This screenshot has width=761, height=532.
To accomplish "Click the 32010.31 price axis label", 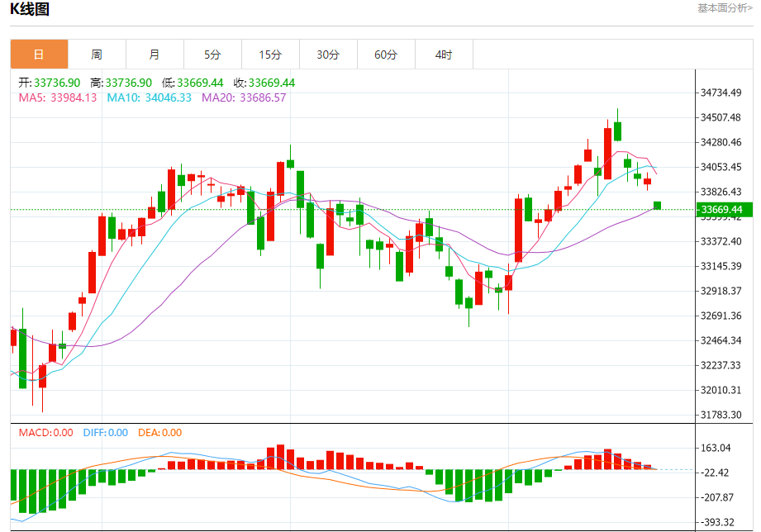I will (x=721, y=390).
